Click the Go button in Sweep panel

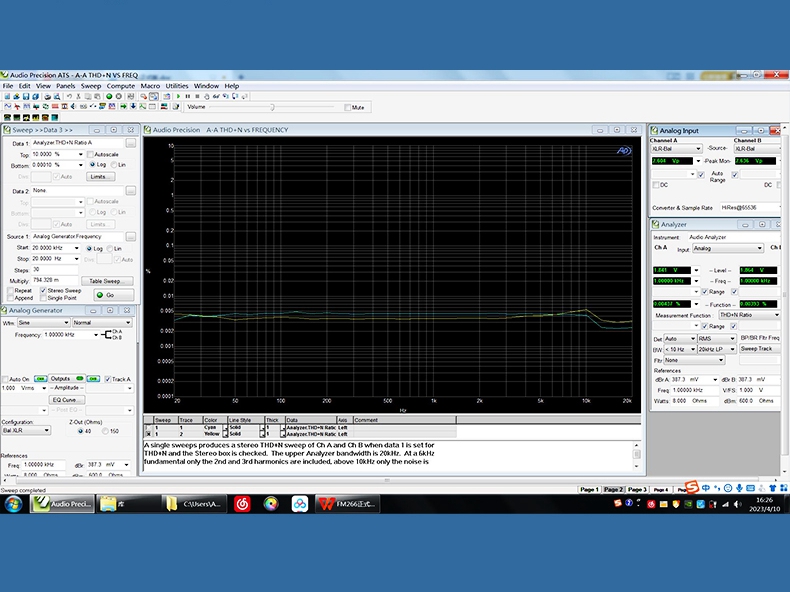click(x=113, y=295)
